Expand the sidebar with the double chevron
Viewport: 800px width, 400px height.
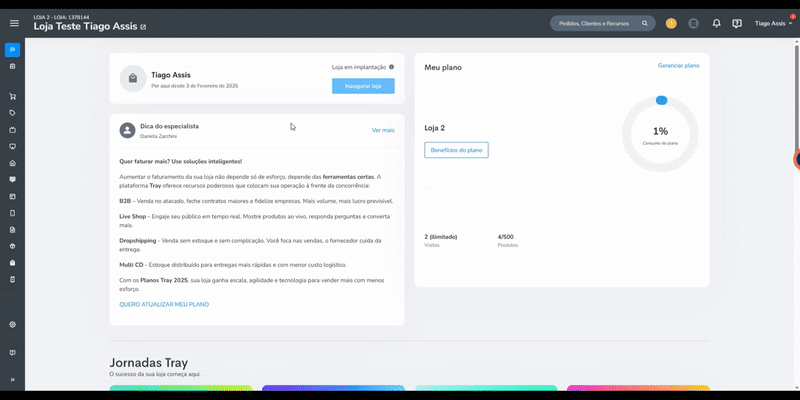pos(13,380)
